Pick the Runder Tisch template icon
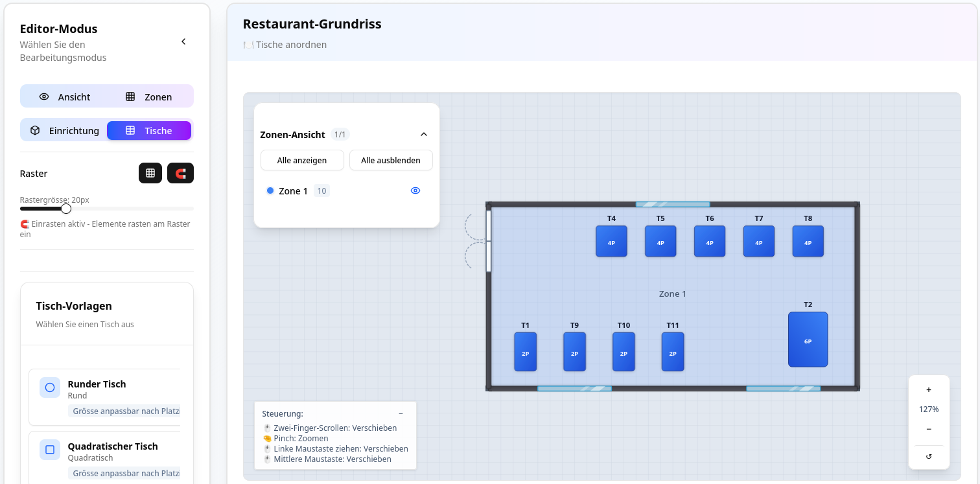 coord(50,387)
